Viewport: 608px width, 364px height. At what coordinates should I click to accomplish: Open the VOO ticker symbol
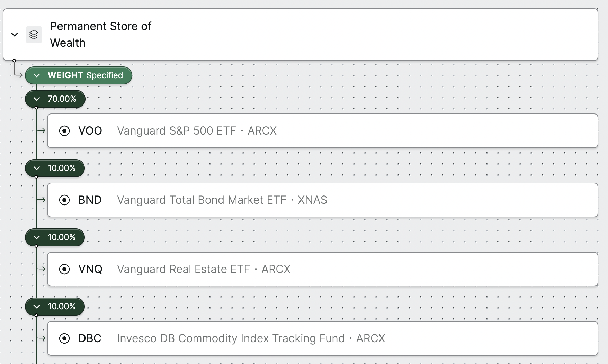90,131
